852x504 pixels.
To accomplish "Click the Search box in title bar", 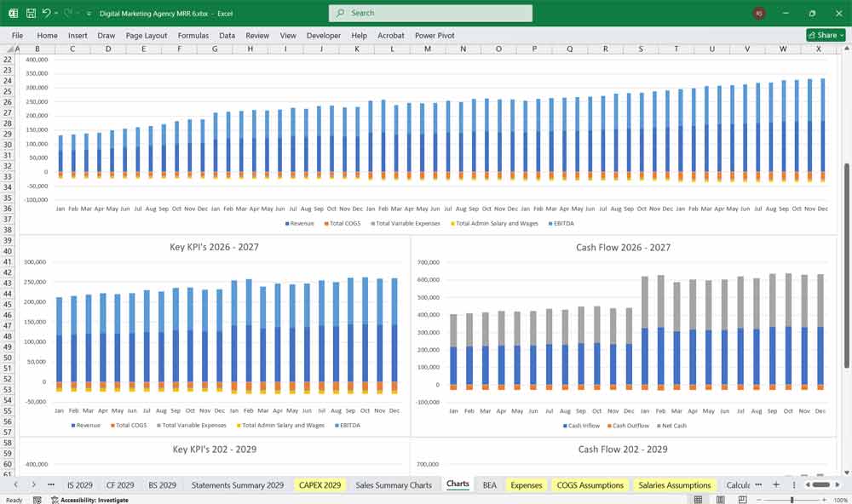I will (x=430, y=14).
